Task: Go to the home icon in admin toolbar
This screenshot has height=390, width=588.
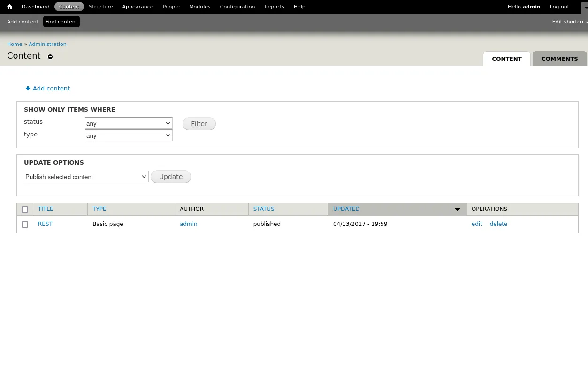Action: (9, 7)
